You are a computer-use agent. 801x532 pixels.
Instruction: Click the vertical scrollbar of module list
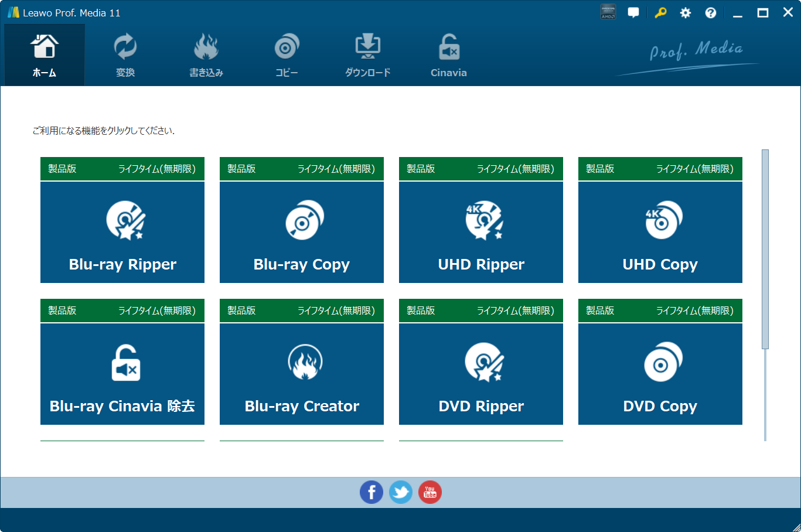(x=765, y=249)
